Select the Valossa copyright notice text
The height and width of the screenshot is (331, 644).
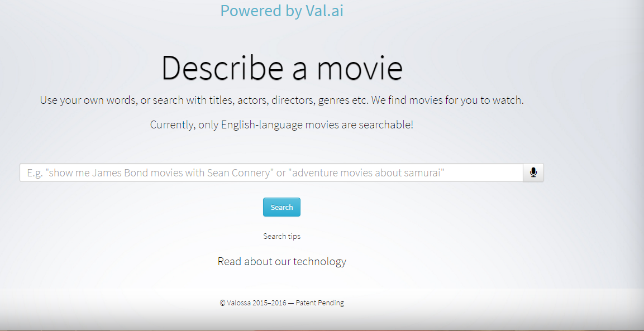click(x=282, y=303)
